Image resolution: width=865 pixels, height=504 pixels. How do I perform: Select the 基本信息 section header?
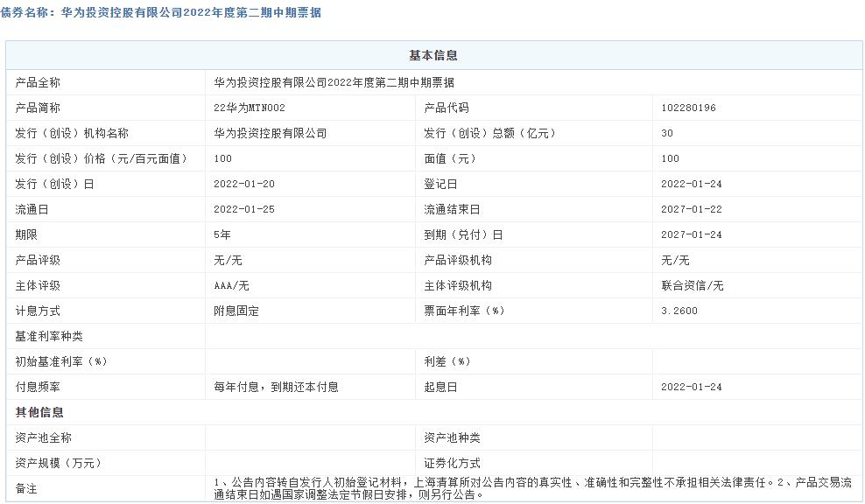432,54
